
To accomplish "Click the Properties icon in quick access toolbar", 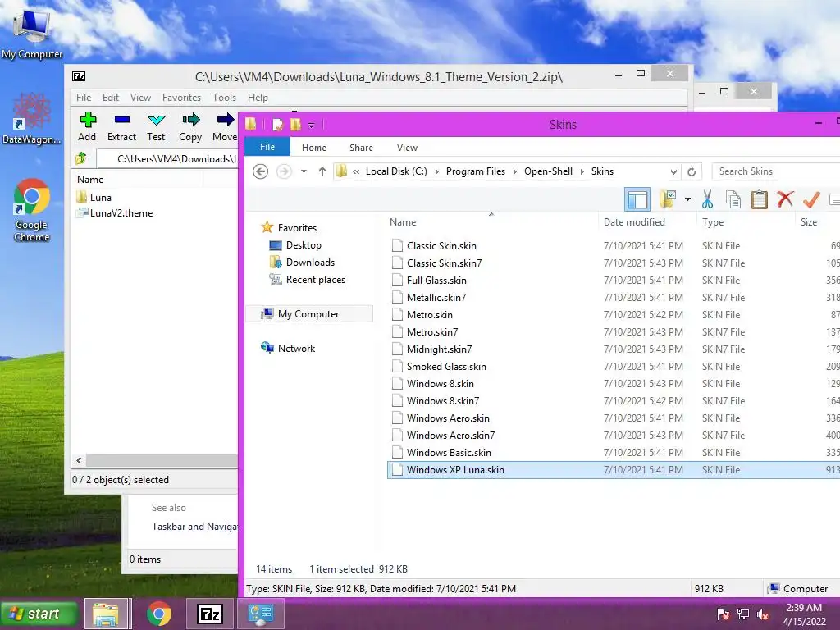I will (277, 125).
